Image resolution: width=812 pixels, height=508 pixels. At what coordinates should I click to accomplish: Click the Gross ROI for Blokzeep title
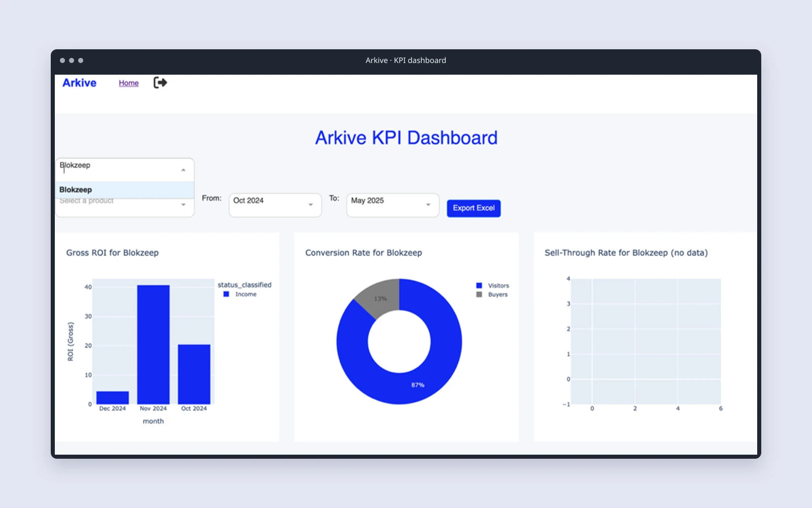112,253
